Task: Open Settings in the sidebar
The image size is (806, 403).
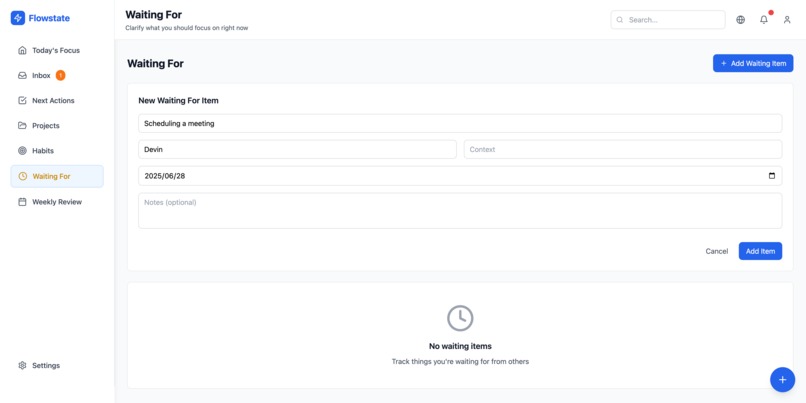Action: [57, 365]
